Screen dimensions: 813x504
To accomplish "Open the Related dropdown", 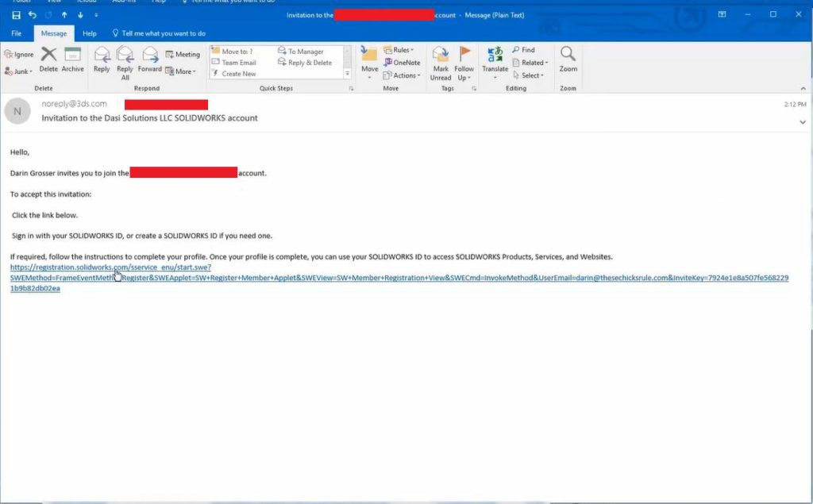I will pyautogui.click(x=530, y=62).
